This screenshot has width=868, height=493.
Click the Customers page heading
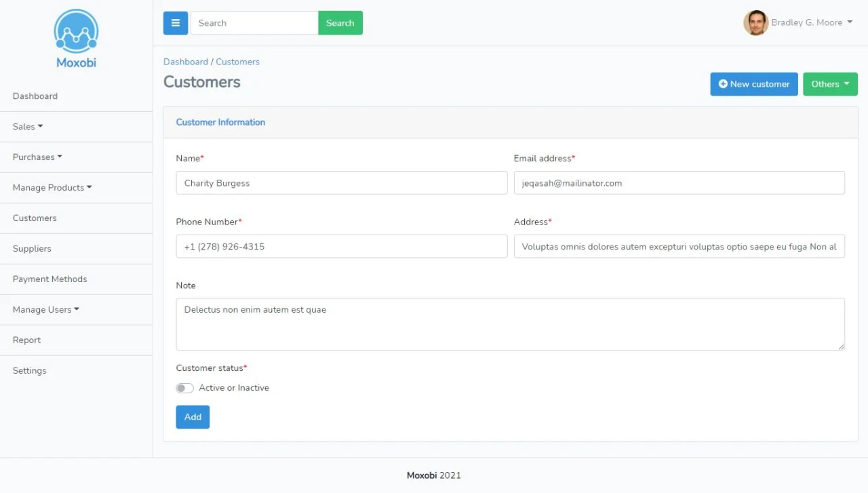(x=202, y=82)
